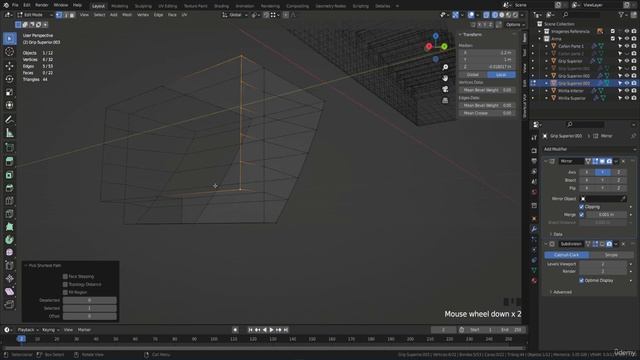Collapse the Subdivision modifier panel
The image size is (640, 360).
(x=546, y=244)
